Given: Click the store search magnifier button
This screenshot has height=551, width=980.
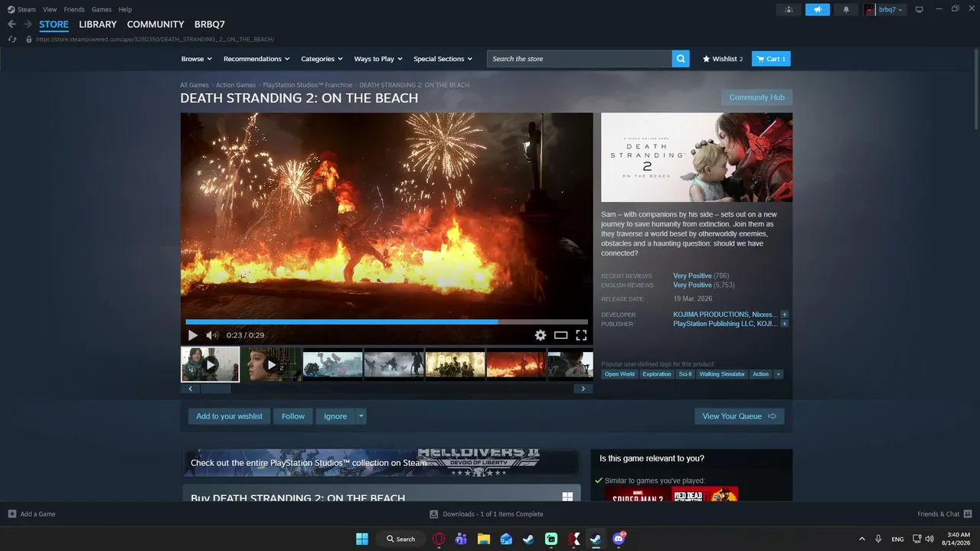Looking at the screenshot, I should click(x=681, y=59).
